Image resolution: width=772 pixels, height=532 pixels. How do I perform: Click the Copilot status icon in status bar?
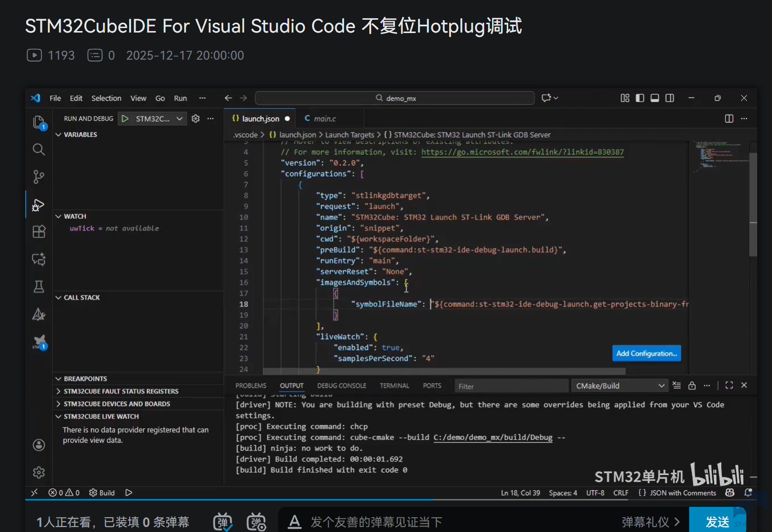[x=730, y=493]
